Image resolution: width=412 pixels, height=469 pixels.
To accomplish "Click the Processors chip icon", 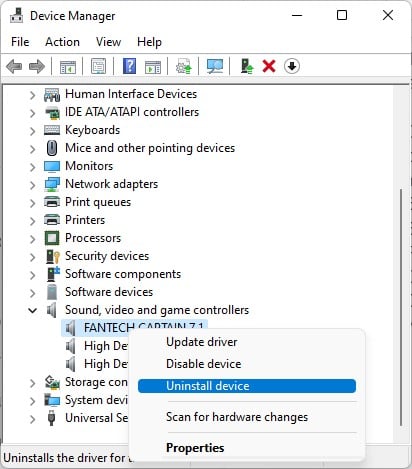I will [x=52, y=238].
